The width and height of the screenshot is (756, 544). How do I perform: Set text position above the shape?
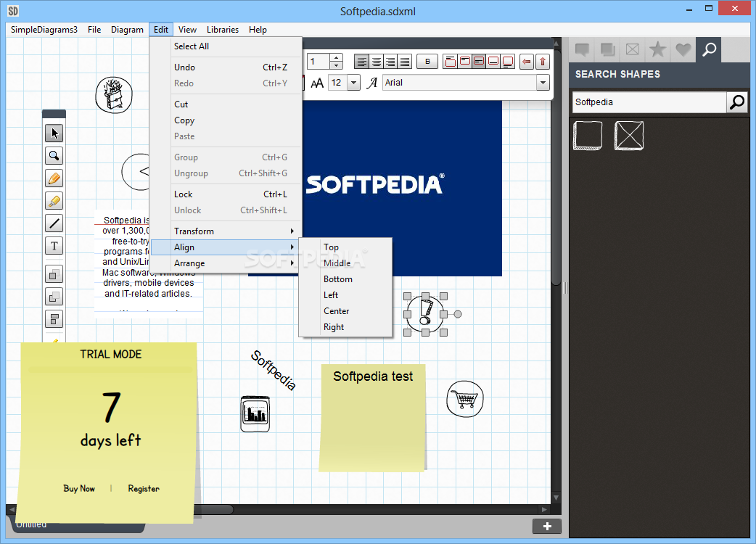(451, 62)
